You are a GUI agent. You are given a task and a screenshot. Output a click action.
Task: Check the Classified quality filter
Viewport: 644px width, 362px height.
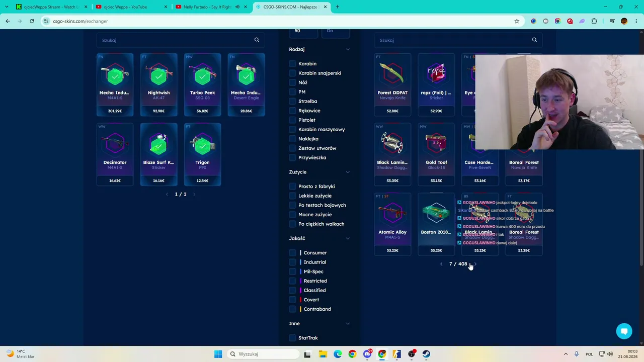click(x=292, y=291)
